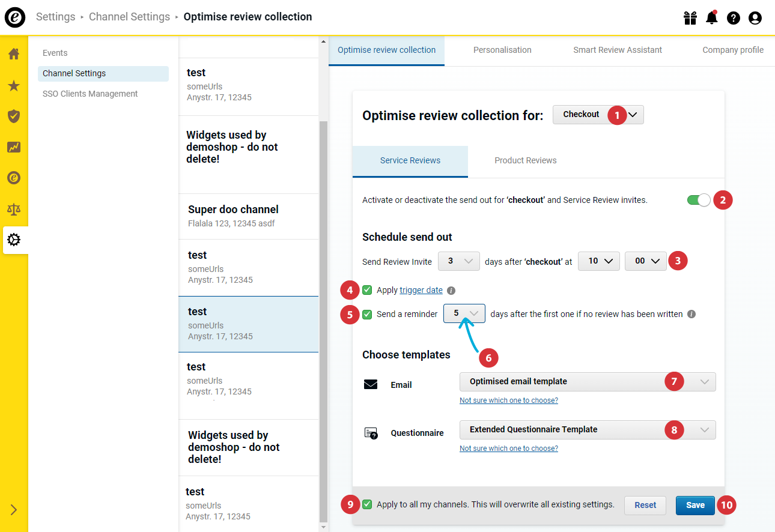Switch to Optimise review collection tab
Viewport: 775px width, 532px height.
pos(386,50)
